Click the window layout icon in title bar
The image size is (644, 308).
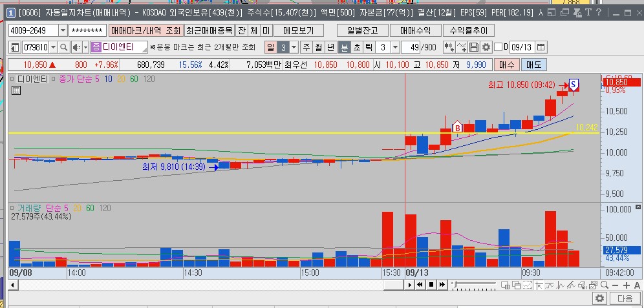552,12
